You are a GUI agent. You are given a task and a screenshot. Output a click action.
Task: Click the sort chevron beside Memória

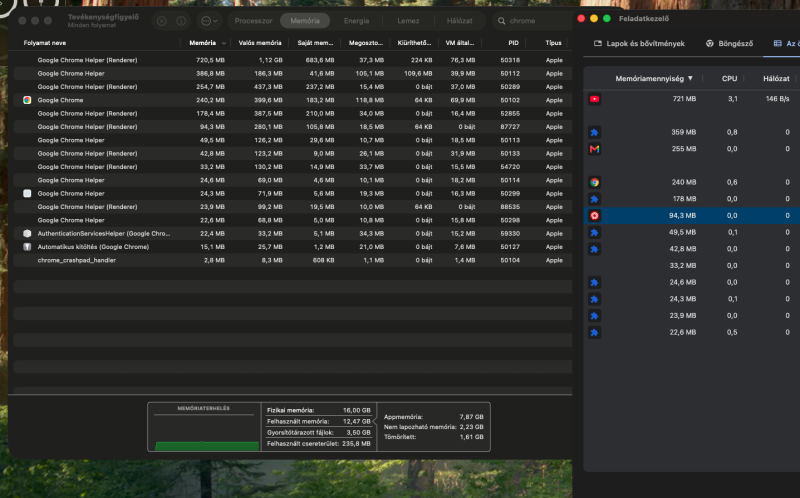tap(223, 43)
